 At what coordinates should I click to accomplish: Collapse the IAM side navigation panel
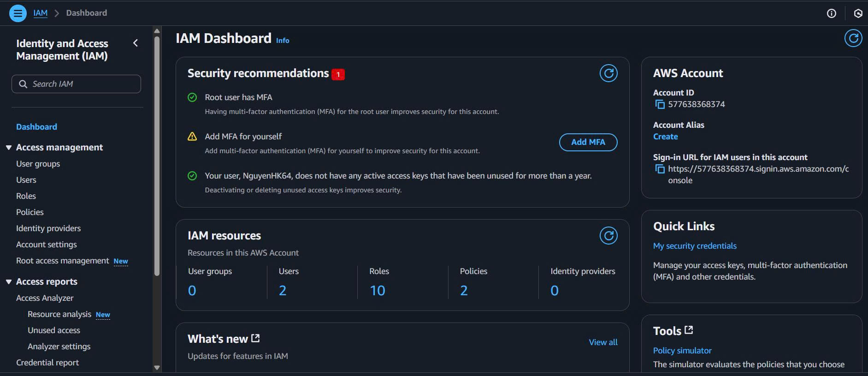[x=136, y=43]
